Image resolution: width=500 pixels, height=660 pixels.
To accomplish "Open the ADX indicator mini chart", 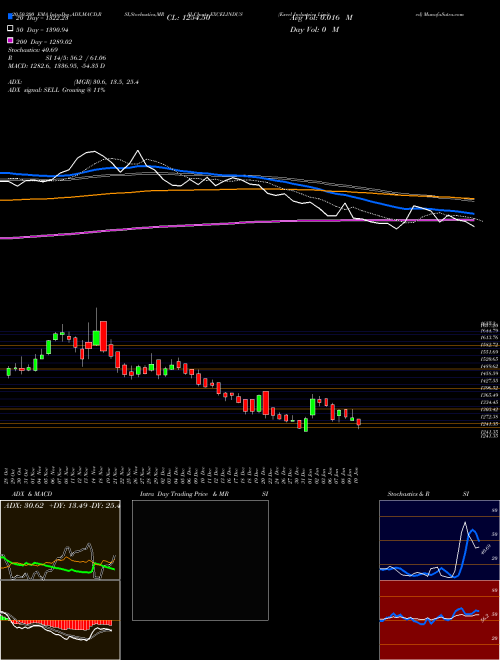I will click(x=60, y=540).
